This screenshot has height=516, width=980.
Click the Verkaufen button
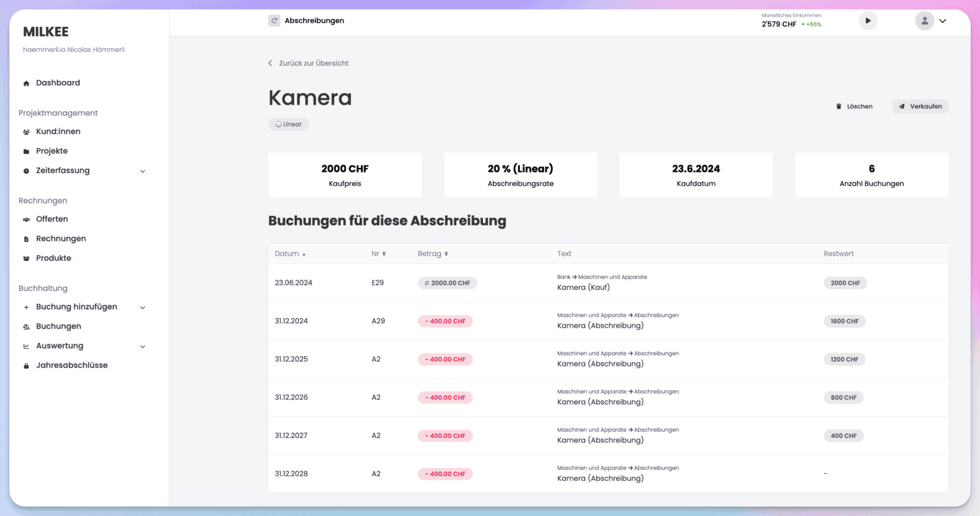[x=920, y=107]
